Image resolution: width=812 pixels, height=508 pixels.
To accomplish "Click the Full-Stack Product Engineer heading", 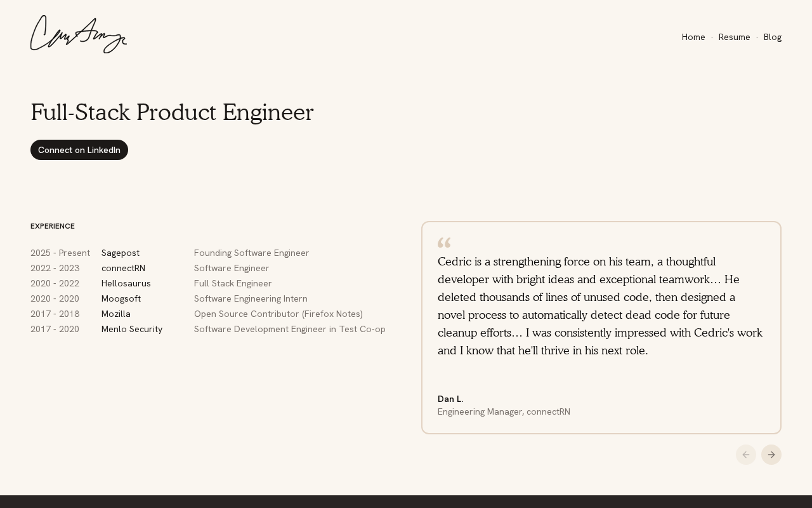I will (172, 112).
